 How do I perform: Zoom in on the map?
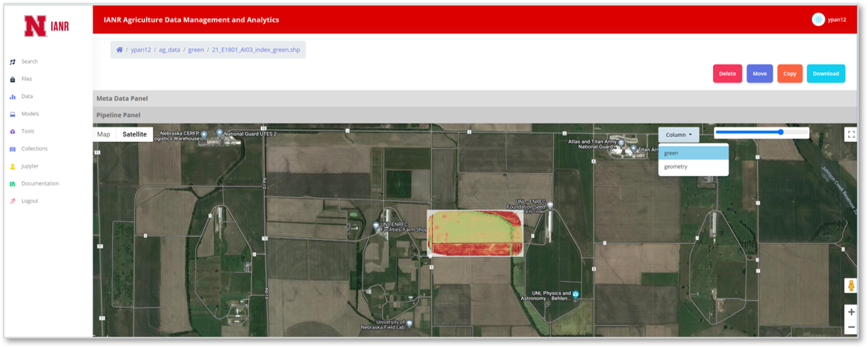(x=850, y=312)
